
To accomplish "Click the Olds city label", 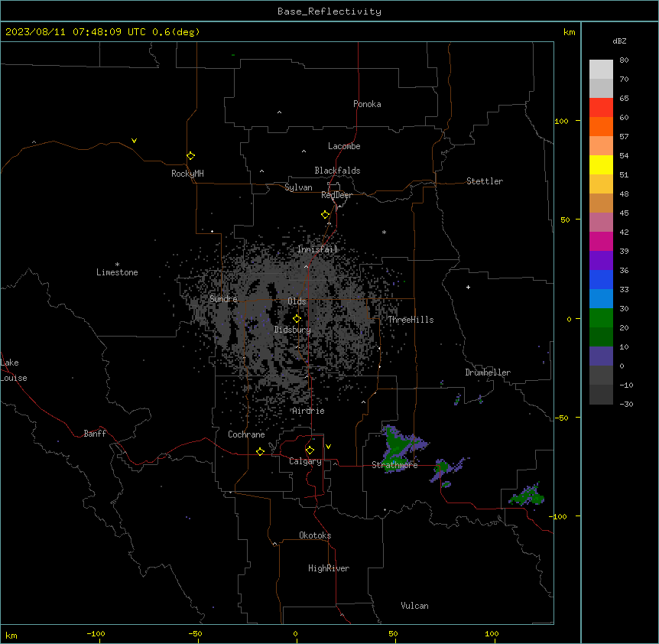I will 297,301.
